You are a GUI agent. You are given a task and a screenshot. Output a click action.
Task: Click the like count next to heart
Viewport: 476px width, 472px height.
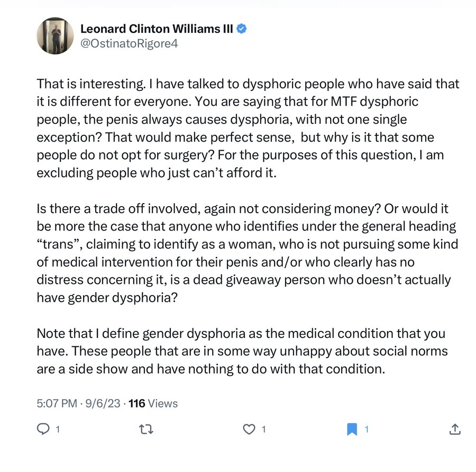point(263,429)
